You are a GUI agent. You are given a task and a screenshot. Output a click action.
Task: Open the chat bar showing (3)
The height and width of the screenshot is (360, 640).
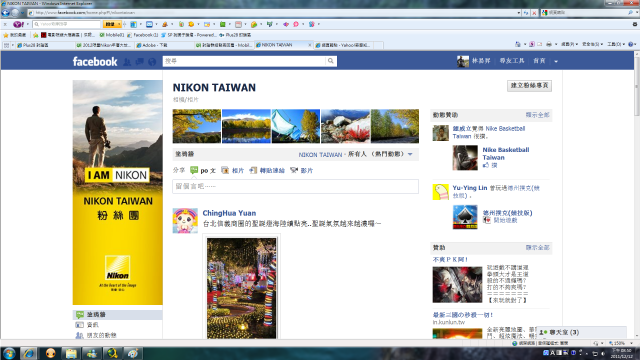(x=581, y=333)
